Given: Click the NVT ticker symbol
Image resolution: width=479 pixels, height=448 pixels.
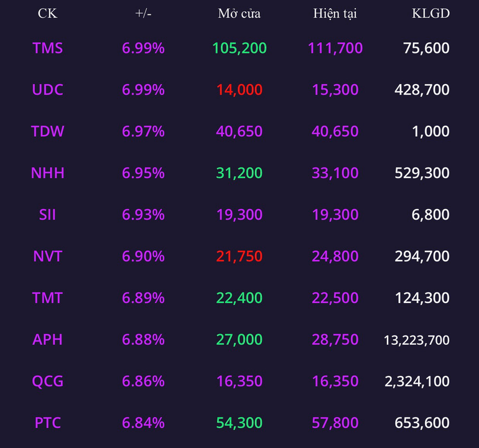Looking at the screenshot, I should tap(48, 256).
